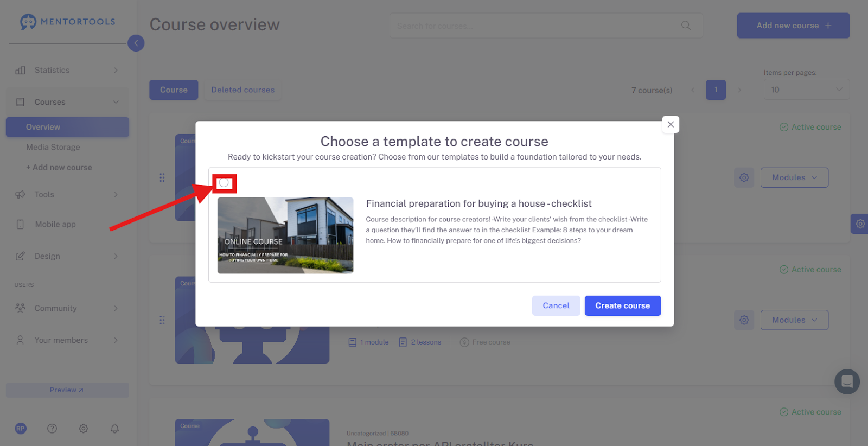This screenshot has width=868, height=446.
Task: Switch to the Course tab
Action: pos(174,90)
